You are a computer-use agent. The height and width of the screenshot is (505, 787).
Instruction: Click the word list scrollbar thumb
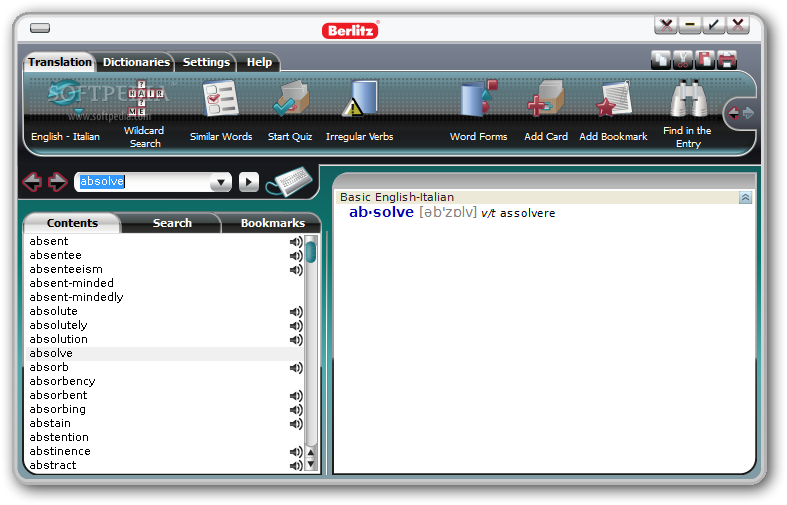point(311,252)
